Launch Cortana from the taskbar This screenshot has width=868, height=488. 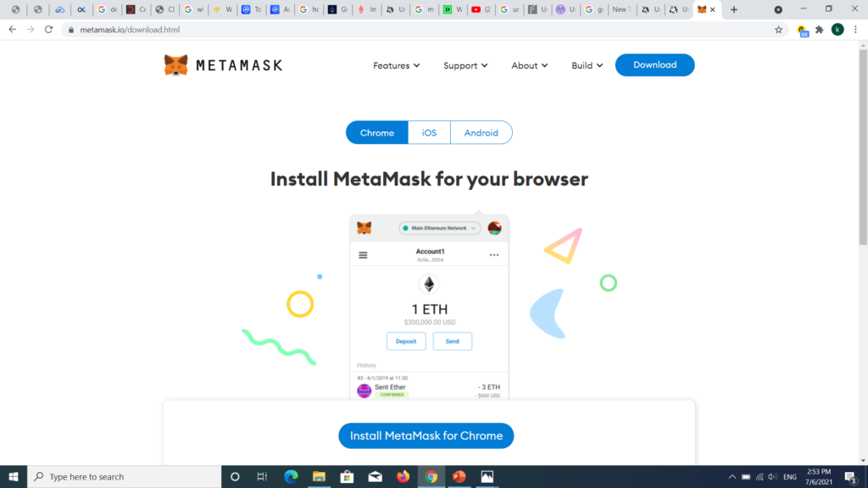click(235, 476)
